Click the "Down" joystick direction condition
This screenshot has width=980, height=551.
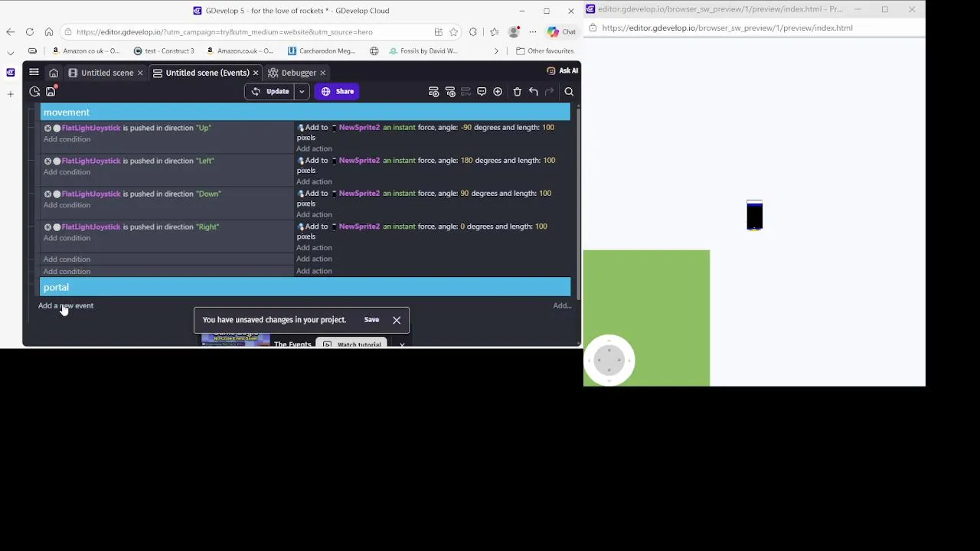click(134, 194)
